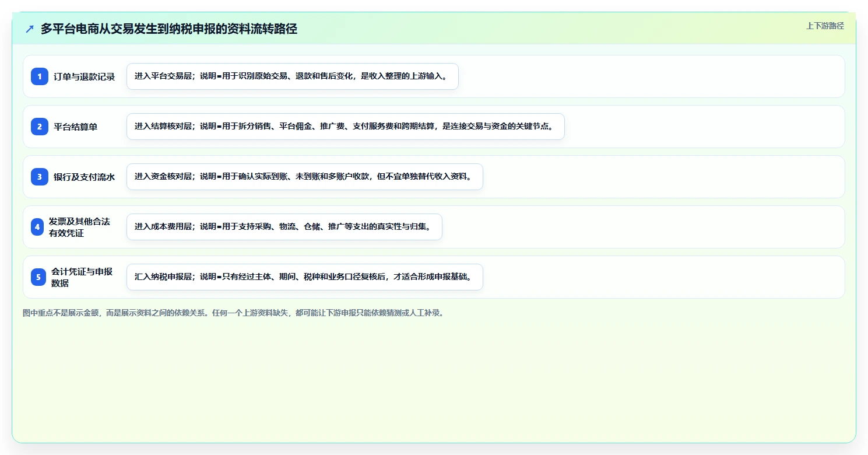868x455 pixels.
Task: Click the 进入资金核对层 description box
Action: 305,177
